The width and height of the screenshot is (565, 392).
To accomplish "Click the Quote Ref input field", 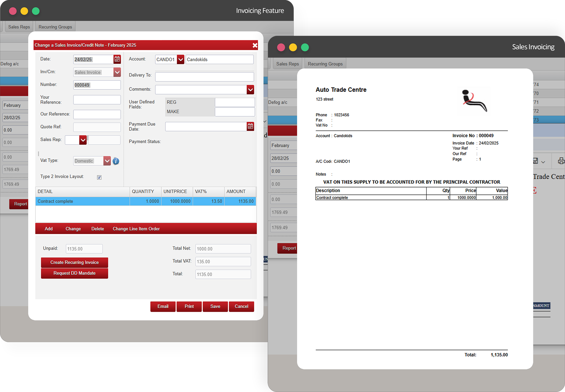I will point(97,127).
